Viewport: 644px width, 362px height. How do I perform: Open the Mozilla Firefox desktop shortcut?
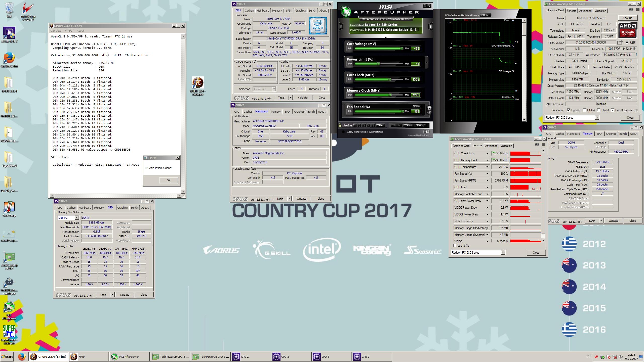click(9, 59)
